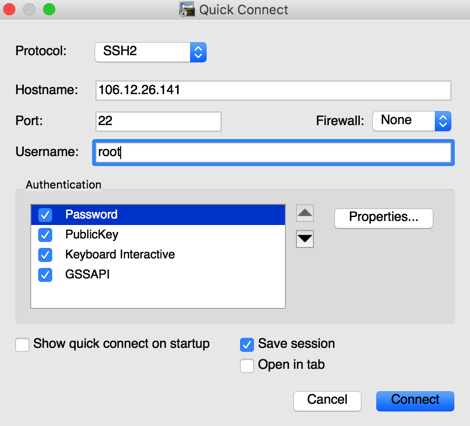Toggle the Keyboard Interactive checkbox
470x426 pixels.
coord(45,255)
